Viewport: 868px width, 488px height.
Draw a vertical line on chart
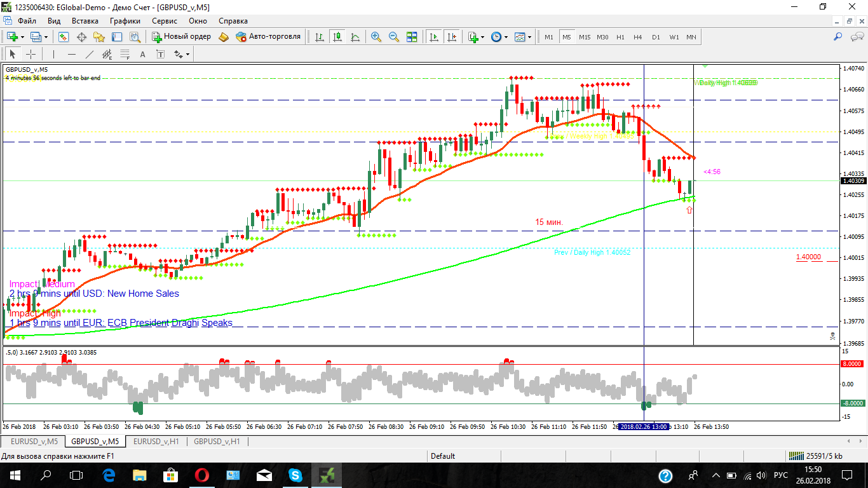54,54
